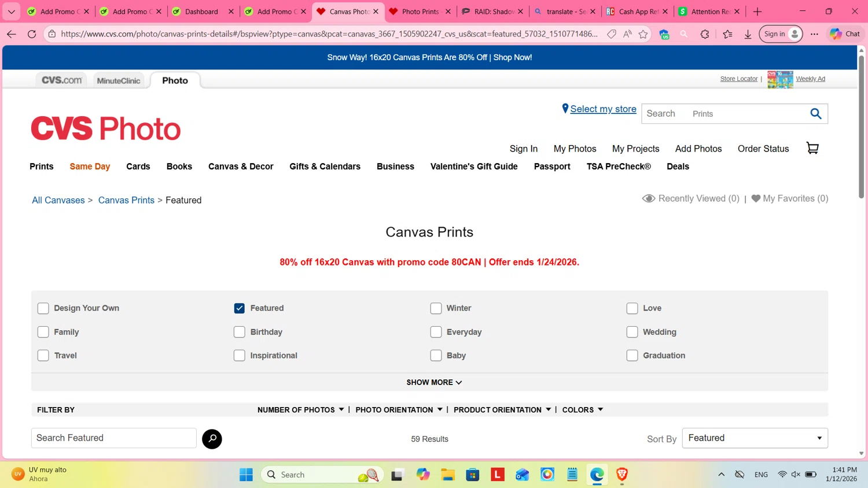Image resolution: width=868 pixels, height=488 pixels.
Task: Click the Recently Viewed eye icon
Action: 649,198
